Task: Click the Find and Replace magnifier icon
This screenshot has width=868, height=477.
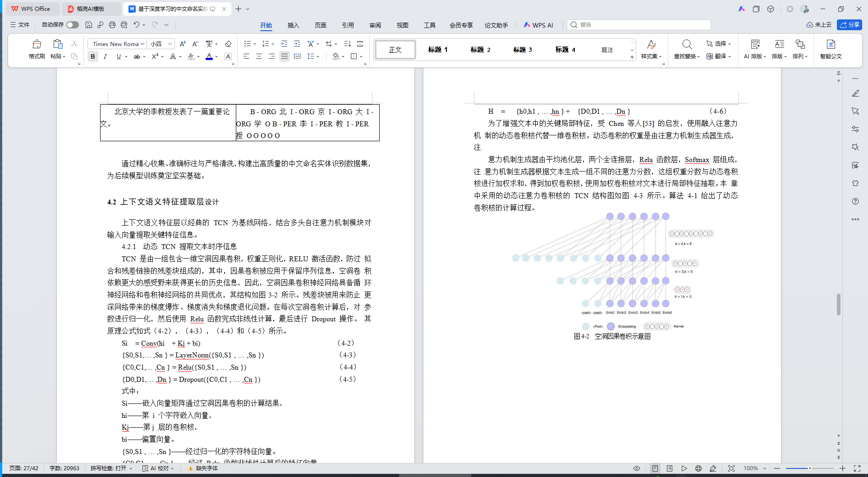Action: (687, 44)
